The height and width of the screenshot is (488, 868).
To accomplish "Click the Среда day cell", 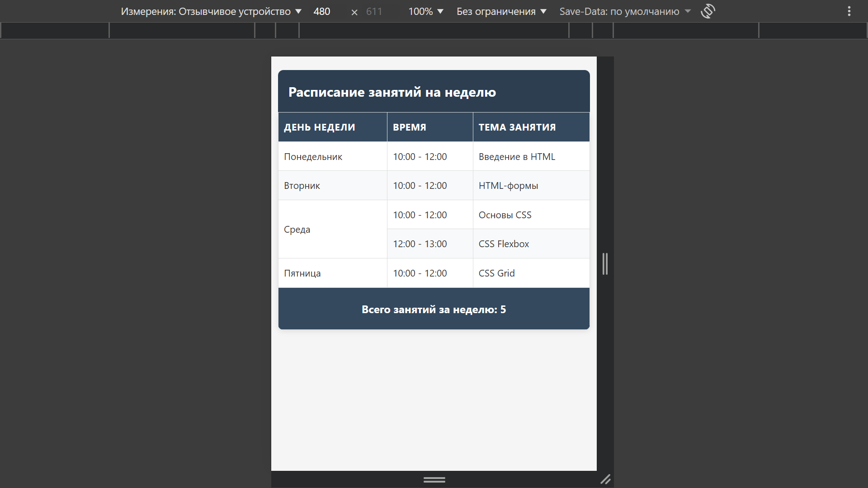I will [x=297, y=229].
